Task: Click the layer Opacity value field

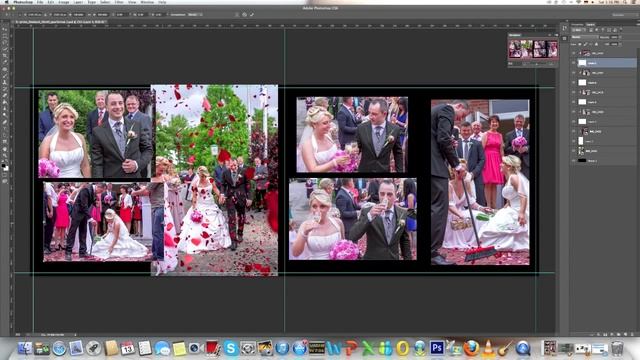Action: [x=614, y=37]
